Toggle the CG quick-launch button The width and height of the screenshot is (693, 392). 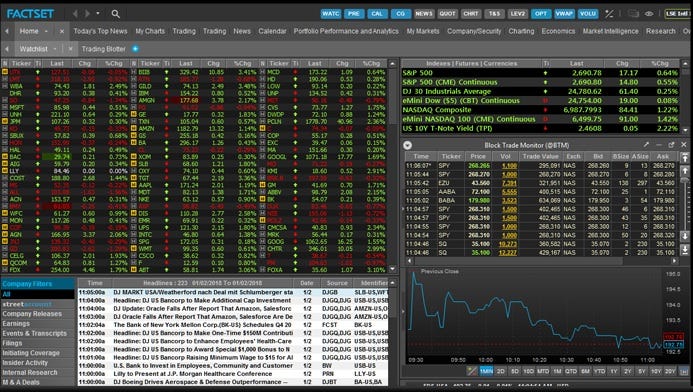pos(400,14)
